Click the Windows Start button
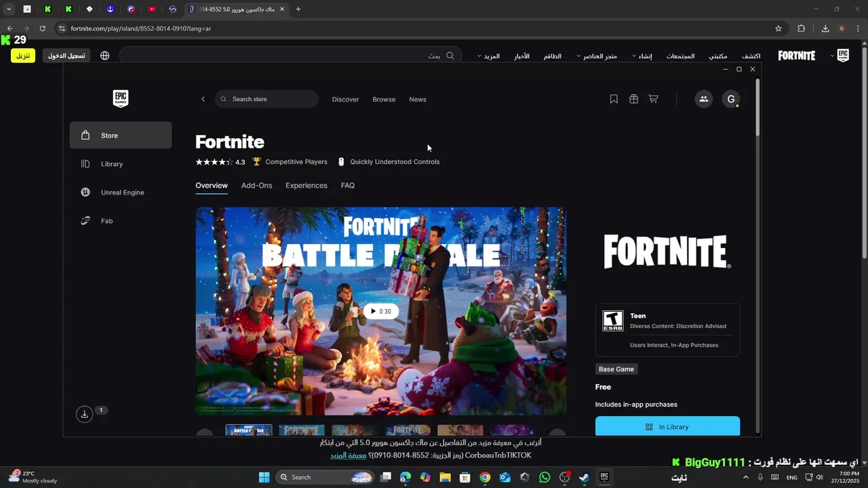The width and height of the screenshot is (868, 488). [x=264, y=477]
